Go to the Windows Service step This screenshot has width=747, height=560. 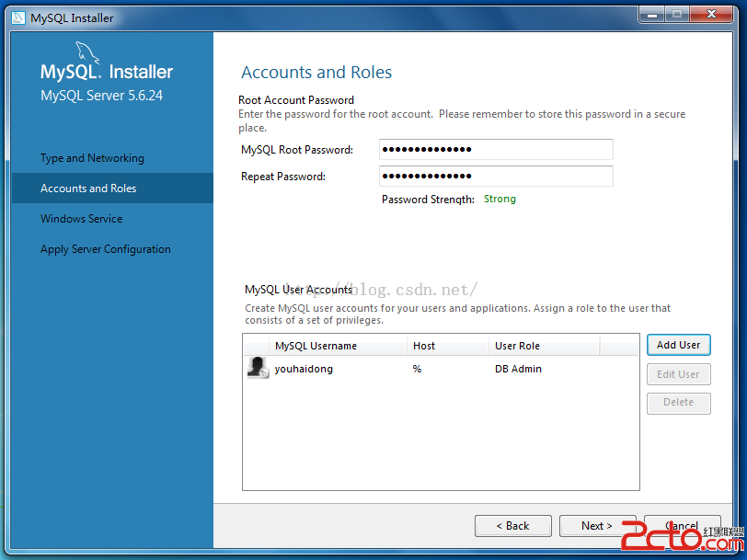click(82, 219)
